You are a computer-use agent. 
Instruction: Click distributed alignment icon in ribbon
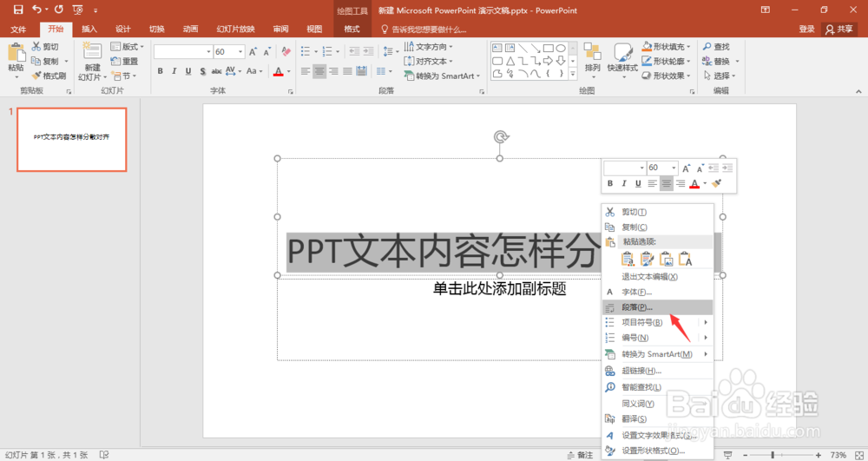point(361,71)
